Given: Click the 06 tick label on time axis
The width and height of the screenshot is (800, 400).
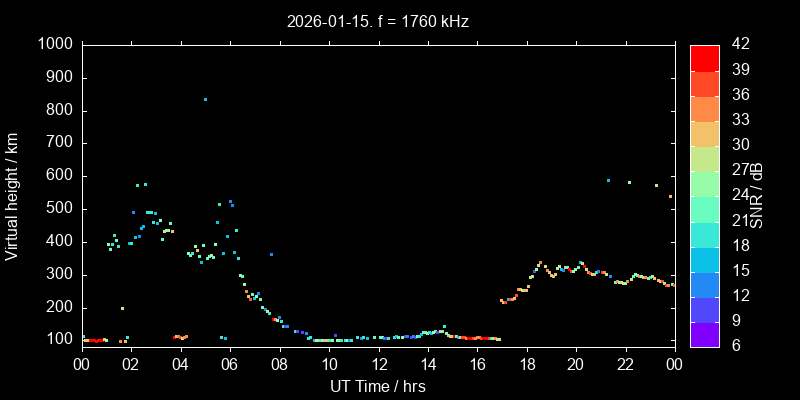Looking at the screenshot, I should point(230,366).
